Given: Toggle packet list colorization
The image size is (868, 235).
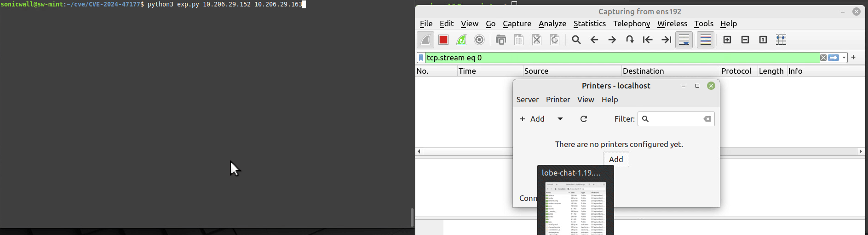Looking at the screenshot, I should click(x=705, y=40).
